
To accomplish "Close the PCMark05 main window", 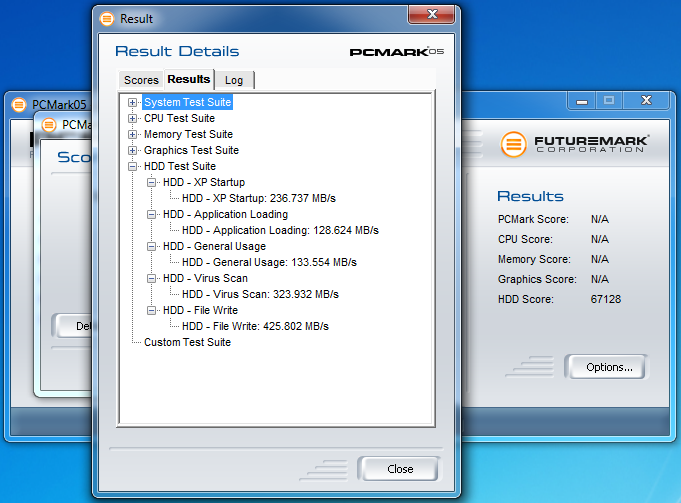I will point(646,100).
